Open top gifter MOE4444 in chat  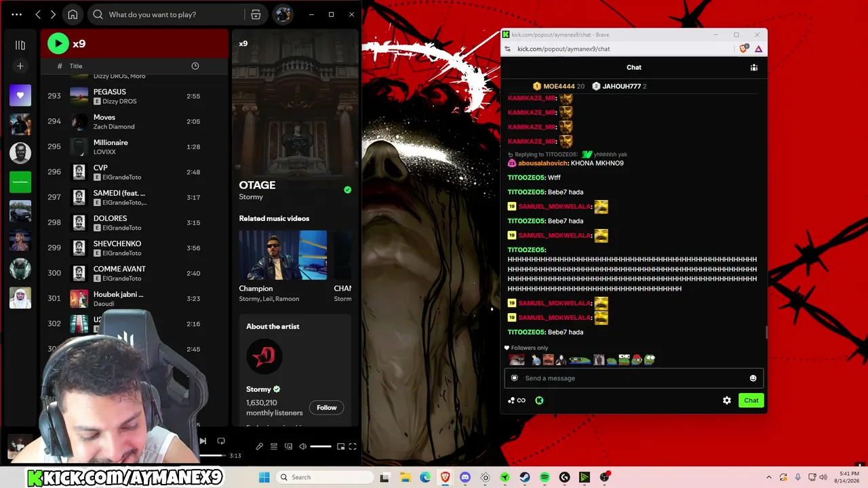(559, 86)
